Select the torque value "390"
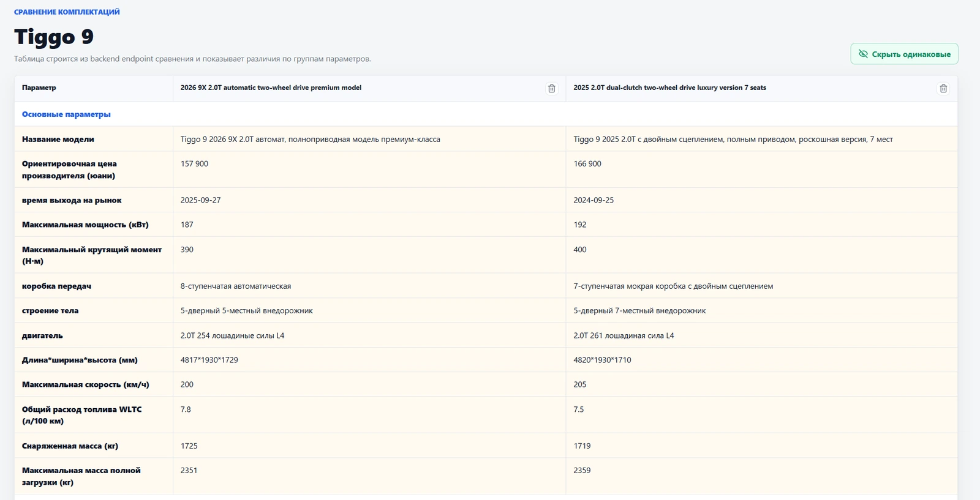The image size is (980, 500). point(187,250)
